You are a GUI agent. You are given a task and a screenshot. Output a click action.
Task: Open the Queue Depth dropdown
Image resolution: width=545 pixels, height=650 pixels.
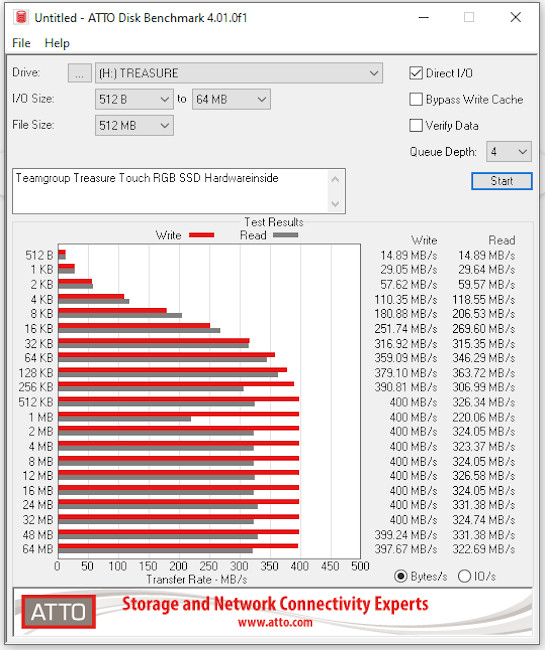[509, 152]
